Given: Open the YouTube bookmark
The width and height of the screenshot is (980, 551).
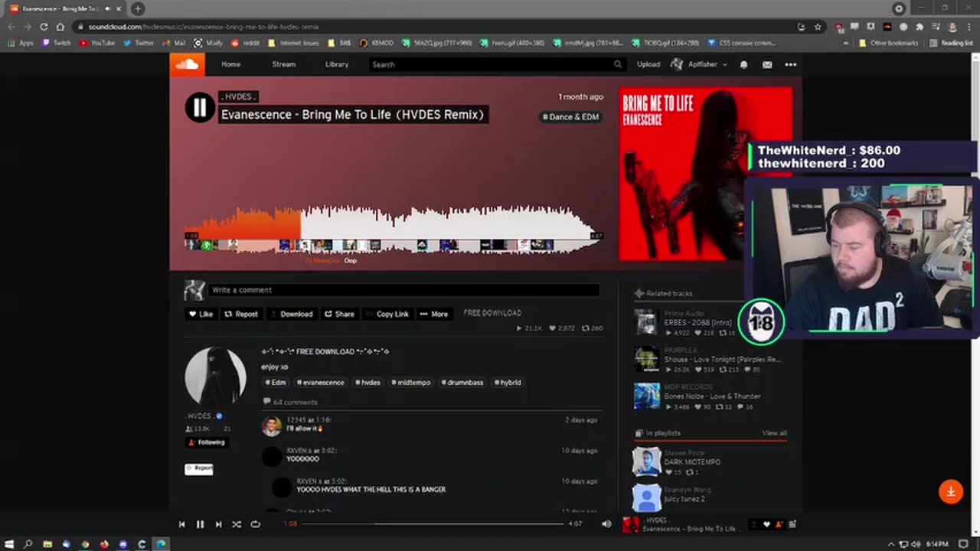Looking at the screenshot, I should pyautogui.click(x=96, y=43).
